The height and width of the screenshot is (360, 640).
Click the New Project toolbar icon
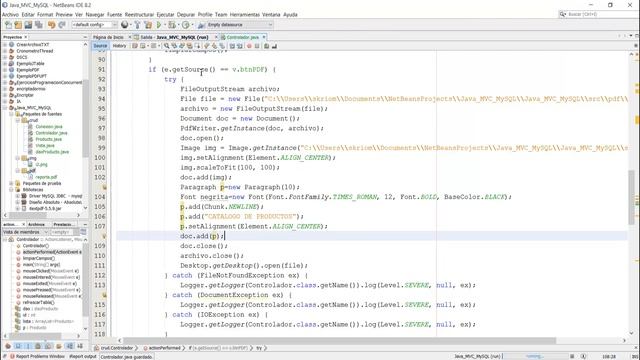click(x=18, y=25)
